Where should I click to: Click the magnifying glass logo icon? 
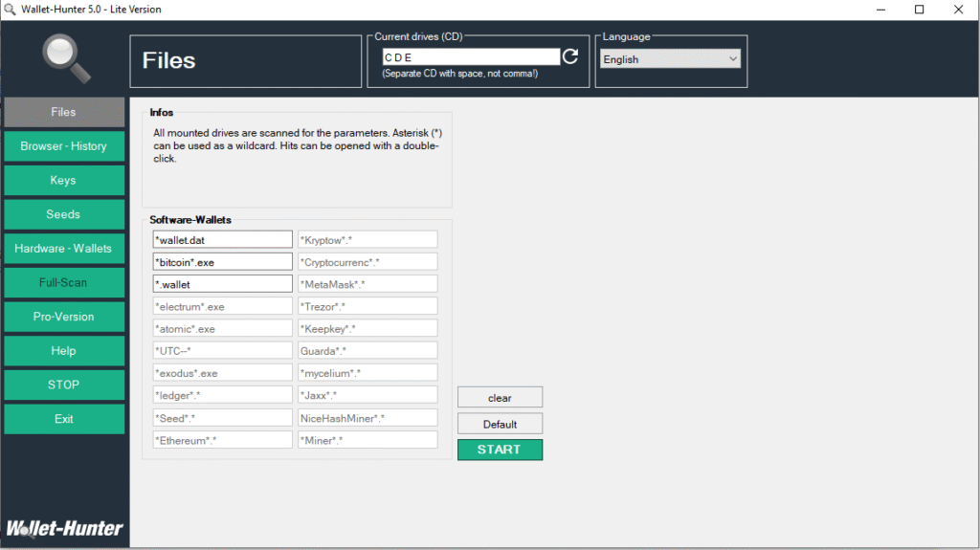point(66,58)
